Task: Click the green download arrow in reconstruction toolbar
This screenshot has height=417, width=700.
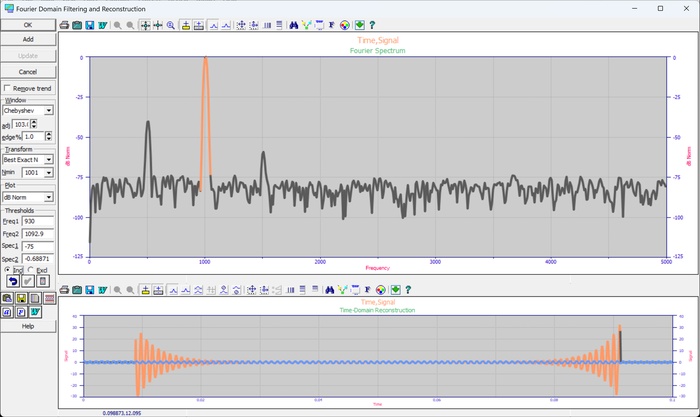Action: click(x=396, y=290)
